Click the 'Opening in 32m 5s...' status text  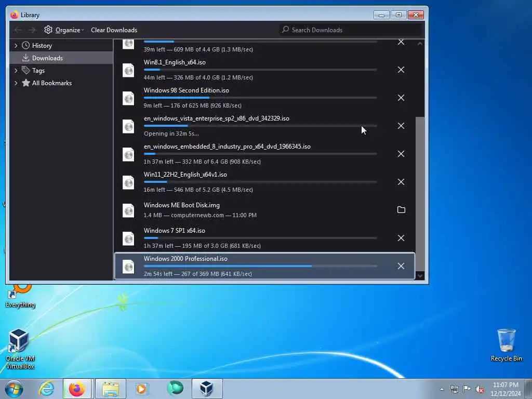171,134
